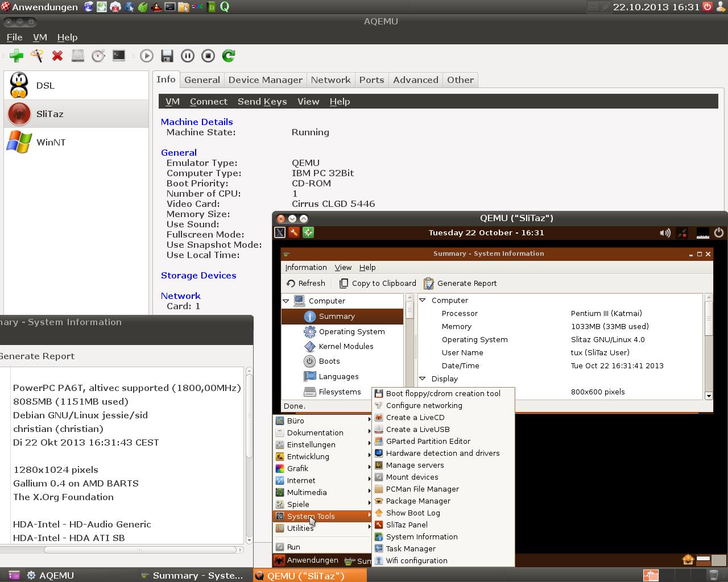728x582 pixels.
Task: Click the speaker volume icon in SliTaz panel
Action: [x=664, y=232]
